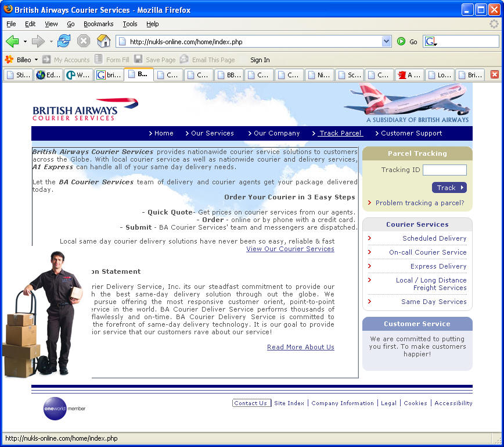This screenshot has height=447, width=504.
Task: Open the Bookmarks menu
Action: 98,24
